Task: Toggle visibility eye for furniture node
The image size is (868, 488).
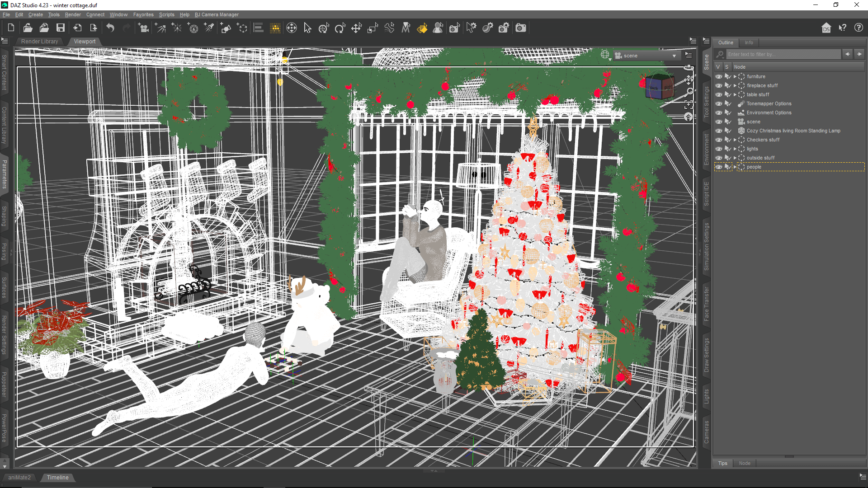Action: click(719, 76)
